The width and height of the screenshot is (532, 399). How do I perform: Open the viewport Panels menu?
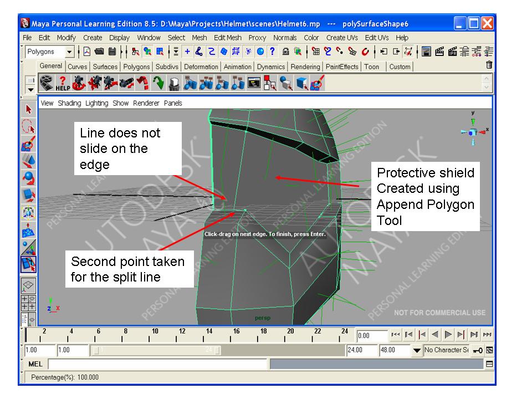point(173,103)
